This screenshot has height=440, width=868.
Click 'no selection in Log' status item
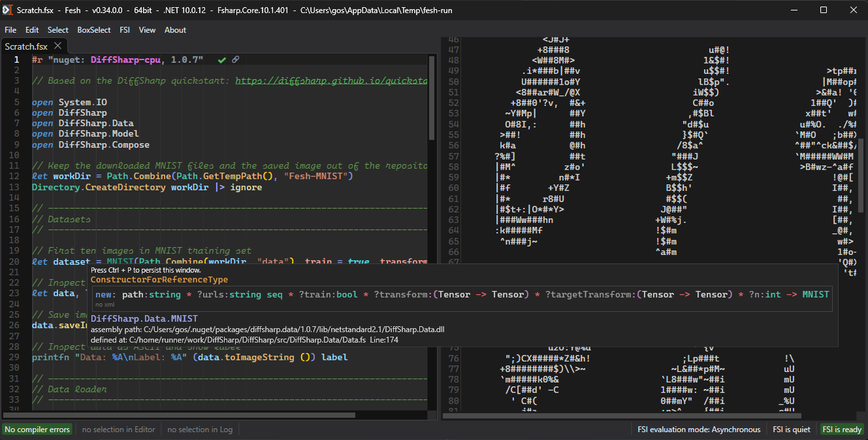[200, 430]
